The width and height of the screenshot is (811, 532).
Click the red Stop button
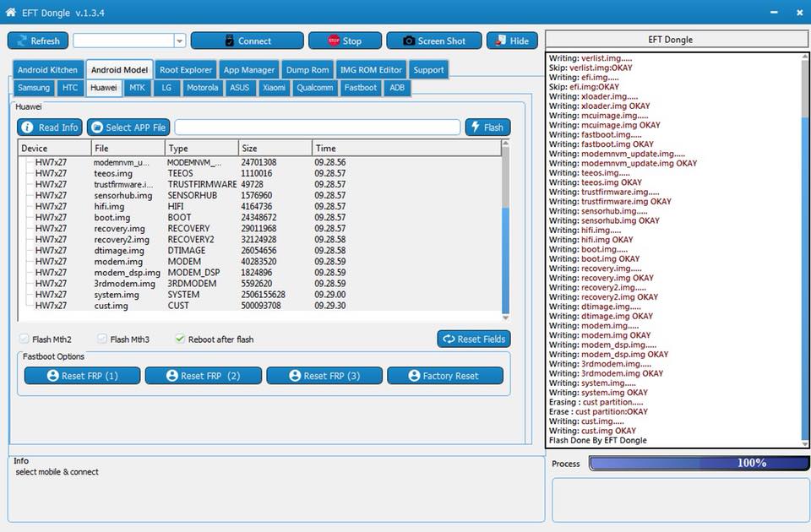pyautogui.click(x=345, y=41)
